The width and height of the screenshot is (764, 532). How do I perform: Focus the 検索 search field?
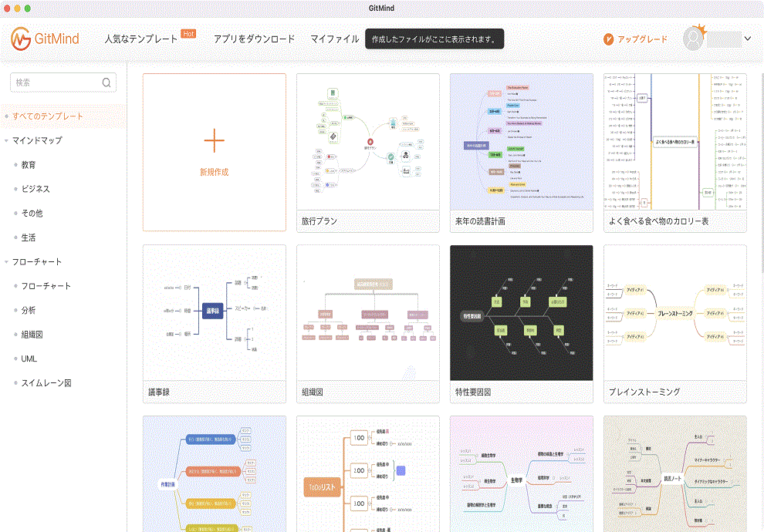point(63,82)
